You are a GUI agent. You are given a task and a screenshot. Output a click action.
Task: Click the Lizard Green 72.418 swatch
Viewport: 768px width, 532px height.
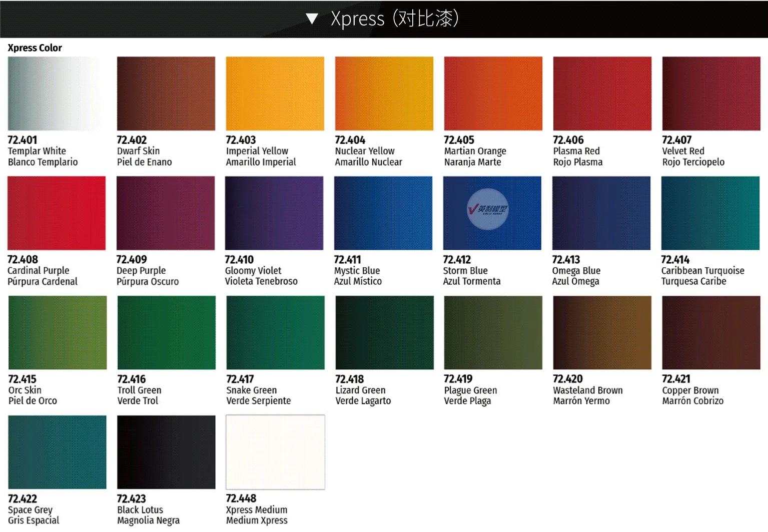point(385,333)
